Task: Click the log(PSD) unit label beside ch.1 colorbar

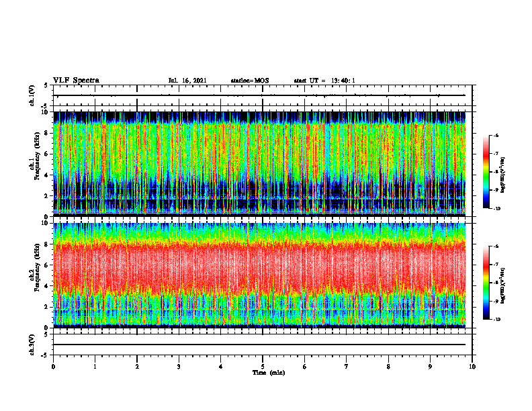Action: 503,175
